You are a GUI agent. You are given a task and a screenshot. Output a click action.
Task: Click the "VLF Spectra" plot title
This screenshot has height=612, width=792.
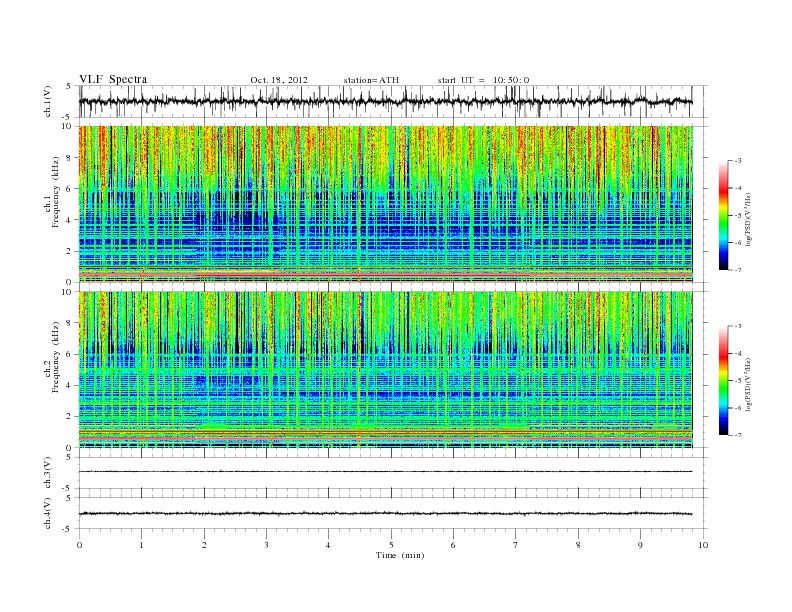113,79
